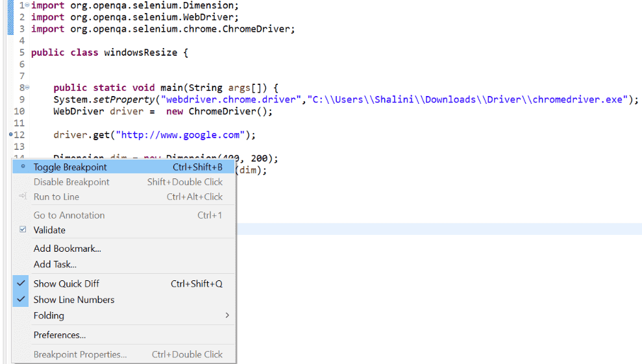Viewport: 642px width, 364px height.
Task: Click the breakpoint marker beside line 12
Action: [x=11, y=135]
